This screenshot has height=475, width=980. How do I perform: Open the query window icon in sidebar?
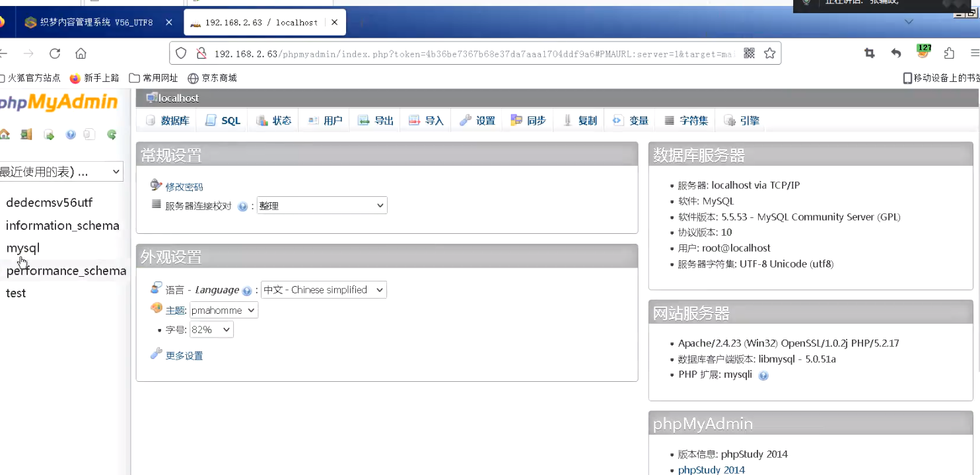pyautogui.click(x=49, y=135)
